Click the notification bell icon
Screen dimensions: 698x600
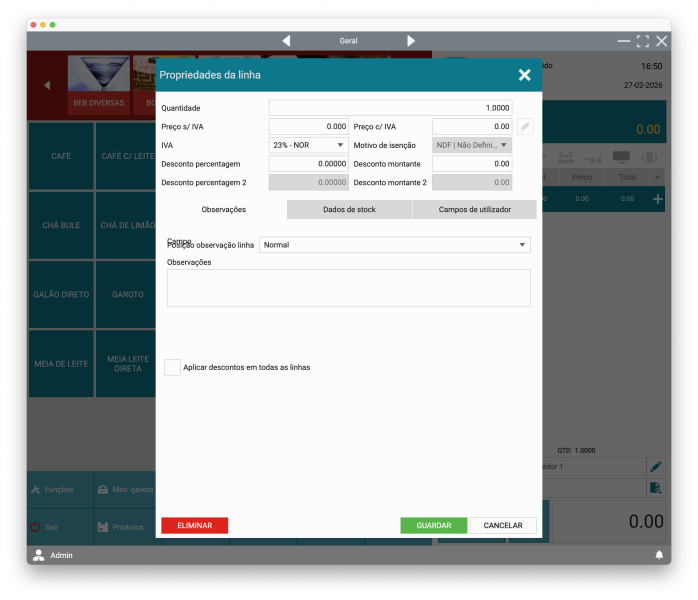click(x=659, y=555)
